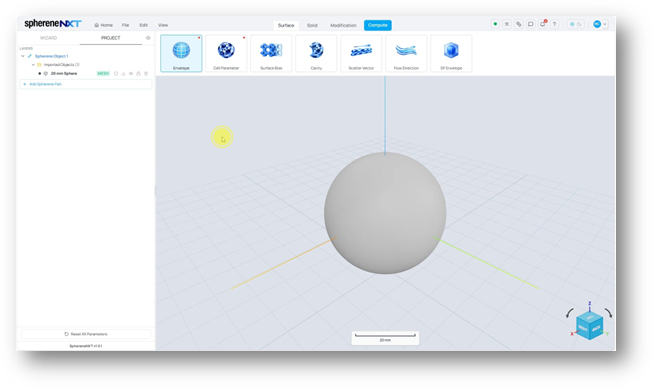654x390 pixels.
Task: Collapse the Imported Objects folder
Action: 33,65
